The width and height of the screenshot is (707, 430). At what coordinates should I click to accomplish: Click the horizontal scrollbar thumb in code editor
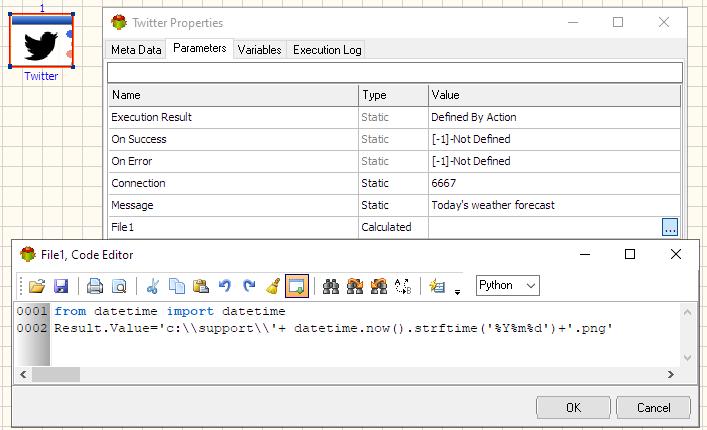tap(56, 375)
